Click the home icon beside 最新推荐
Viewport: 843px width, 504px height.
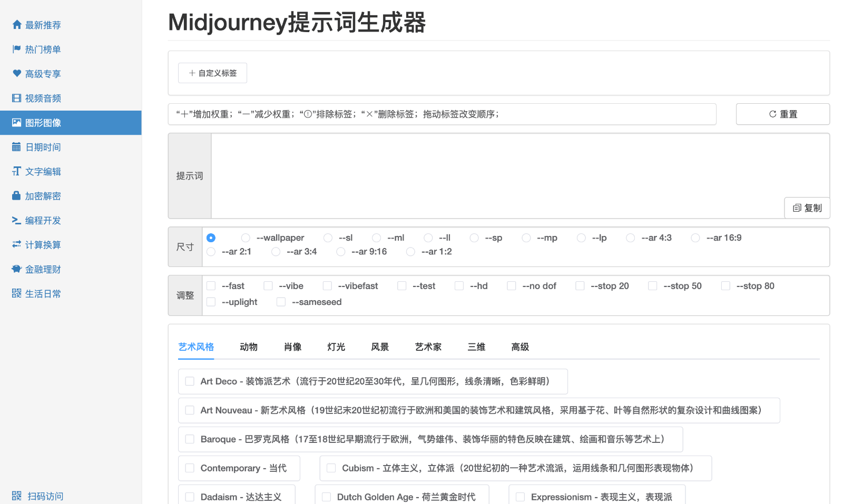pyautogui.click(x=17, y=25)
